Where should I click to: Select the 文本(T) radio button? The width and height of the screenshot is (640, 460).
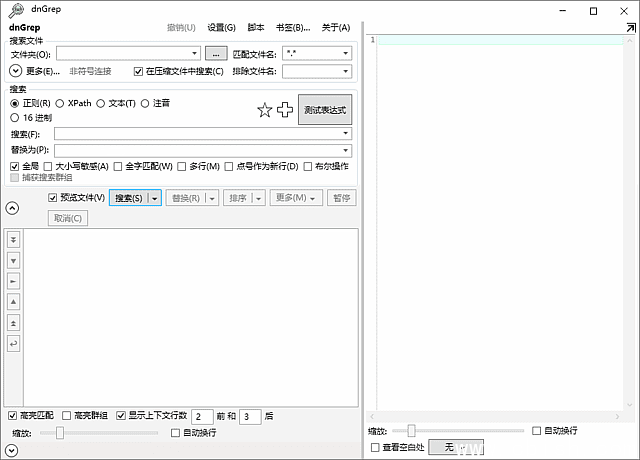[x=100, y=104]
